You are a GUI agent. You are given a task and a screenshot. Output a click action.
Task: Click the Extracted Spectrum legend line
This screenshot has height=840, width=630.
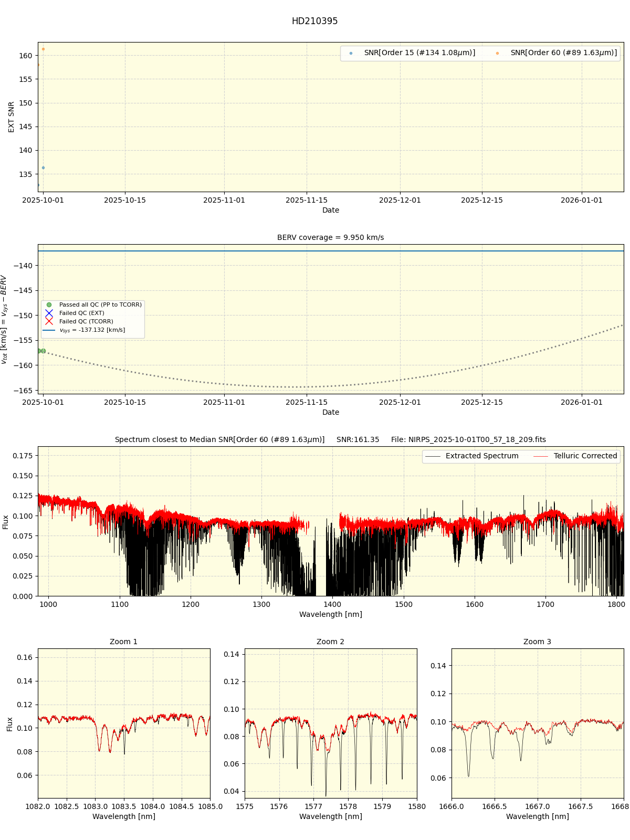[x=433, y=456]
